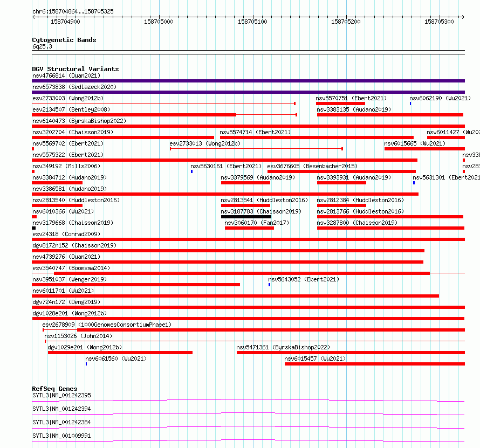Click nsv3383135 (Audano2019) variant label
Image resolution: width=480 pixels, height=448 pixels.
click(354, 109)
